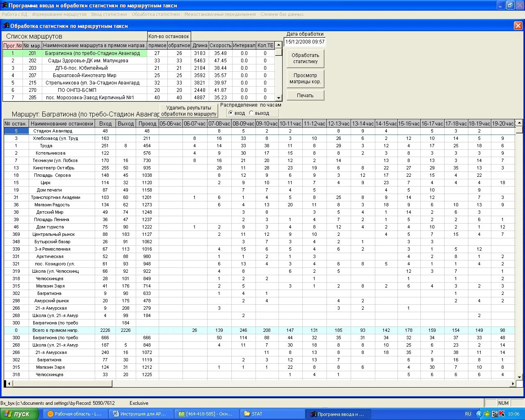Click the routes list scrollbar thumb

coord(278,52)
